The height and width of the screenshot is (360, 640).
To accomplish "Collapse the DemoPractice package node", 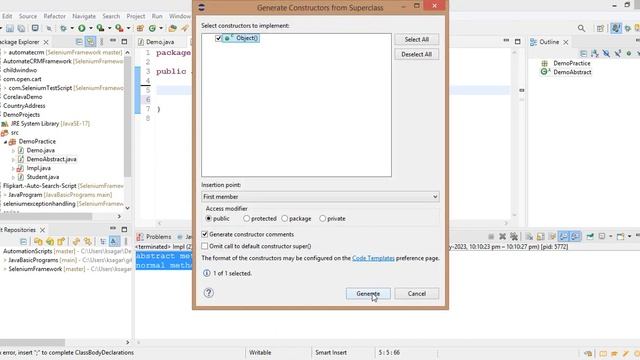I will click(5, 142).
